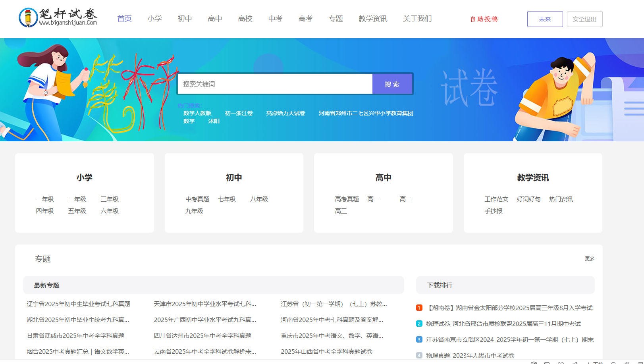This screenshot has height=364, width=644.
Task: Click the 自助投稿 link
Action: pyautogui.click(x=484, y=19)
